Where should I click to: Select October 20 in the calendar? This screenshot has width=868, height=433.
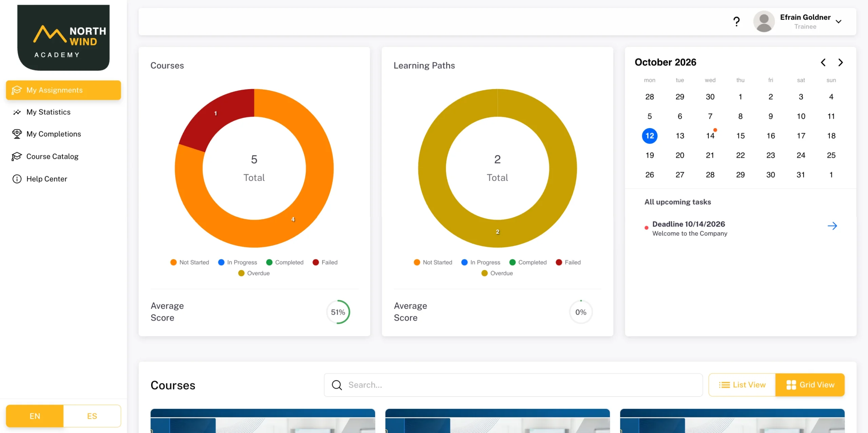[679, 156]
